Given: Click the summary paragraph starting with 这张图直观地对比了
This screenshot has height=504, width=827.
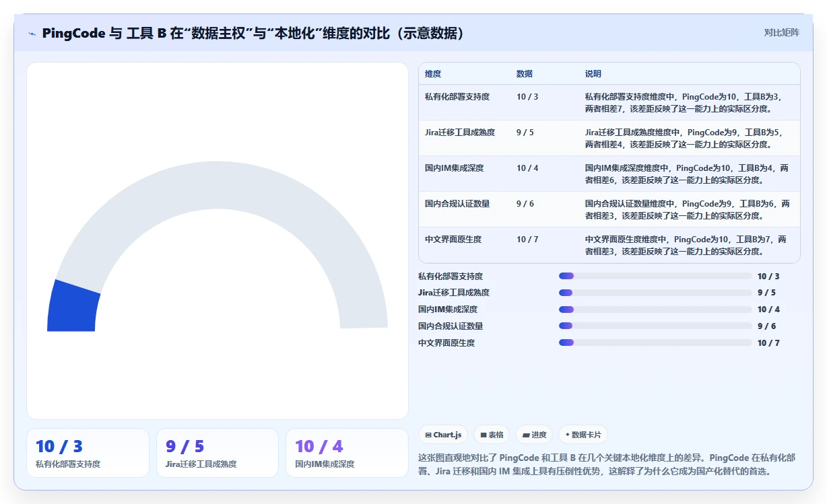Looking at the screenshot, I should click(x=607, y=464).
